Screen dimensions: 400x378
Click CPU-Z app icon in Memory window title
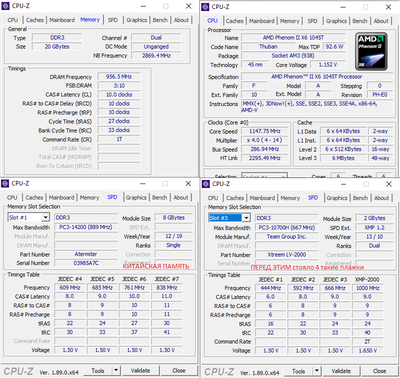tap(5, 6)
